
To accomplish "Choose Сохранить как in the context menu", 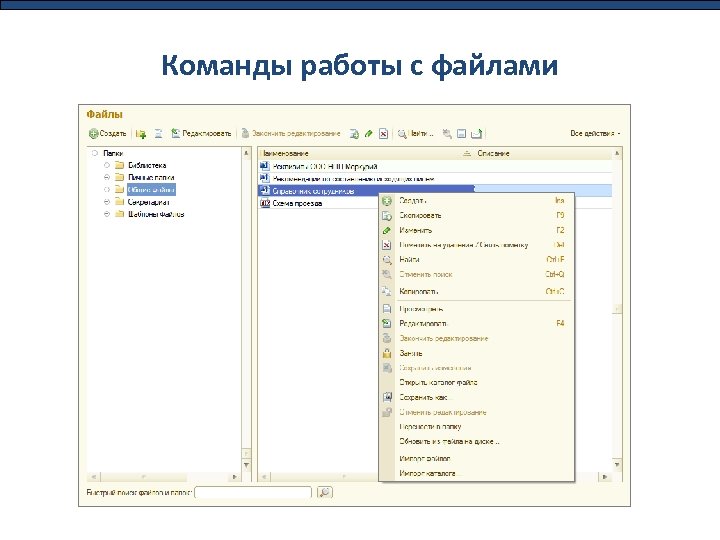I will pos(476,397).
